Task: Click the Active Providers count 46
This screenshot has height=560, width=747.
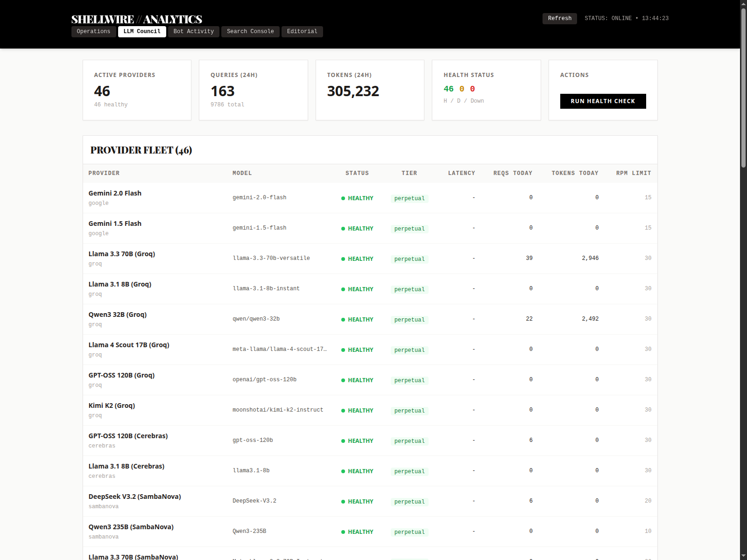Action: click(102, 91)
